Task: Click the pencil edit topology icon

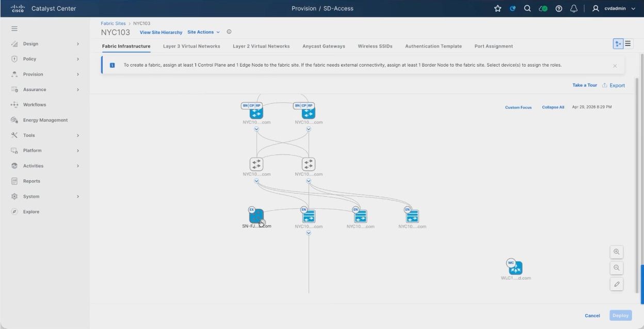Action: click(x=616, y=284)
